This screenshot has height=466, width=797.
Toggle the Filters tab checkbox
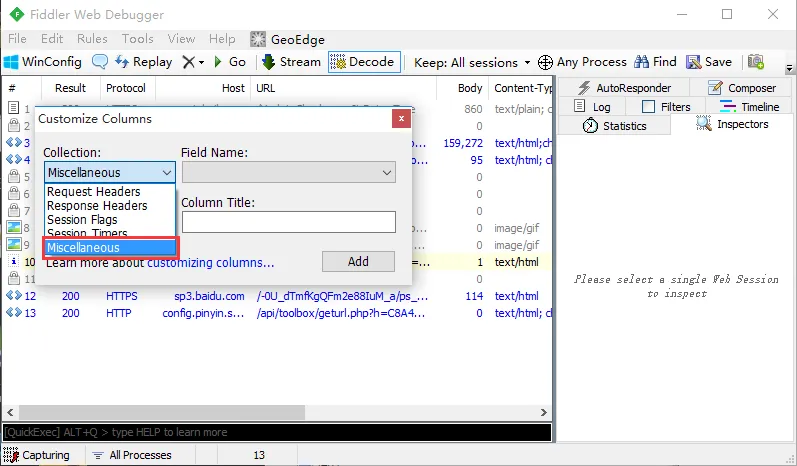648,107
